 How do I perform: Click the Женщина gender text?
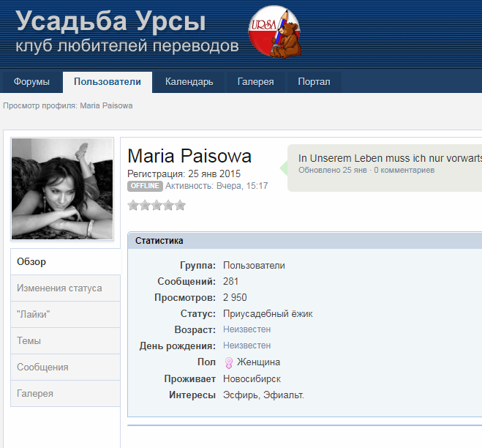(258, 362)
